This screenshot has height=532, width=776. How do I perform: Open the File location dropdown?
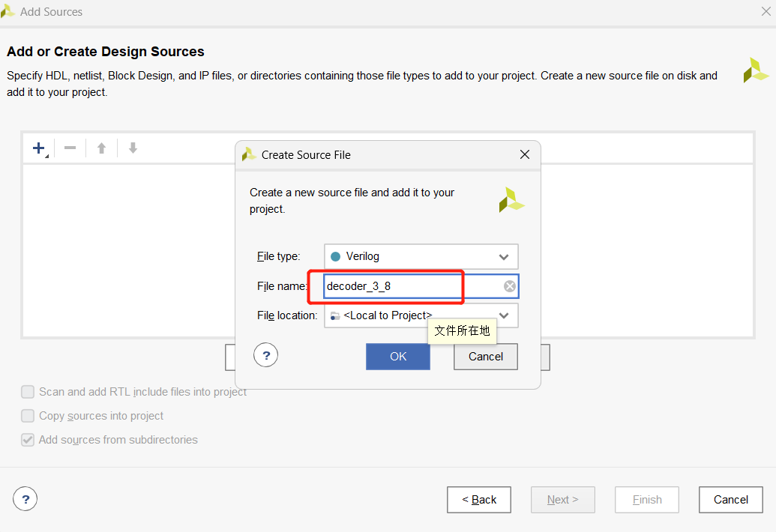click(421, 315)
